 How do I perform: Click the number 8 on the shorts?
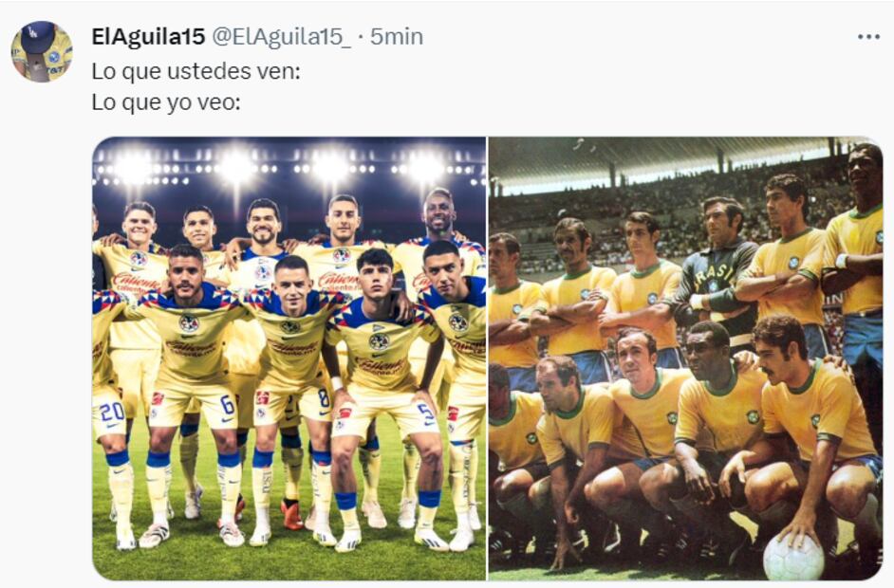pos(324,396)
